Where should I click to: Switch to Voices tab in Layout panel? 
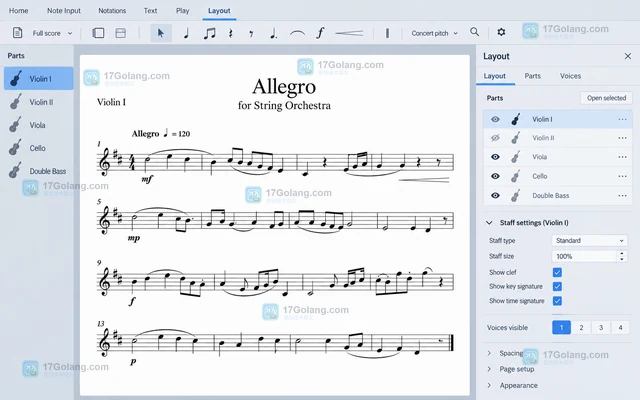(x=570, y=76)
